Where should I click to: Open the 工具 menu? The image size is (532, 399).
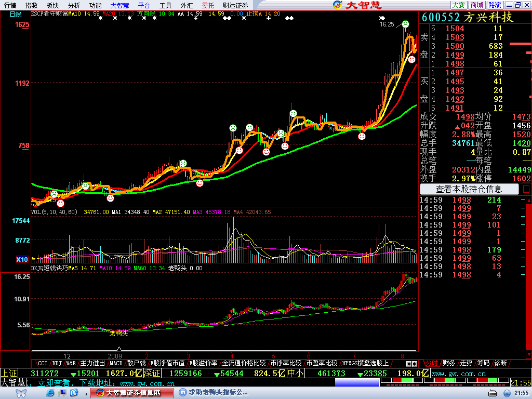(x=166, y=5)
